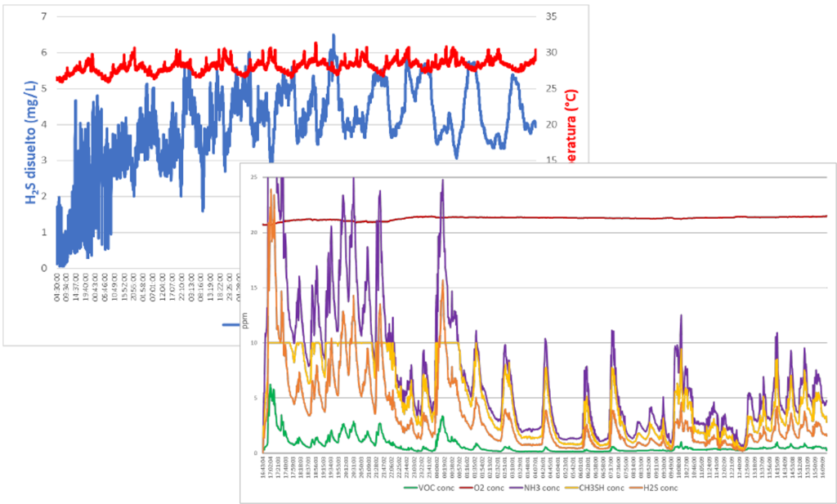Click the value 35 on right axis

point(551,16)
